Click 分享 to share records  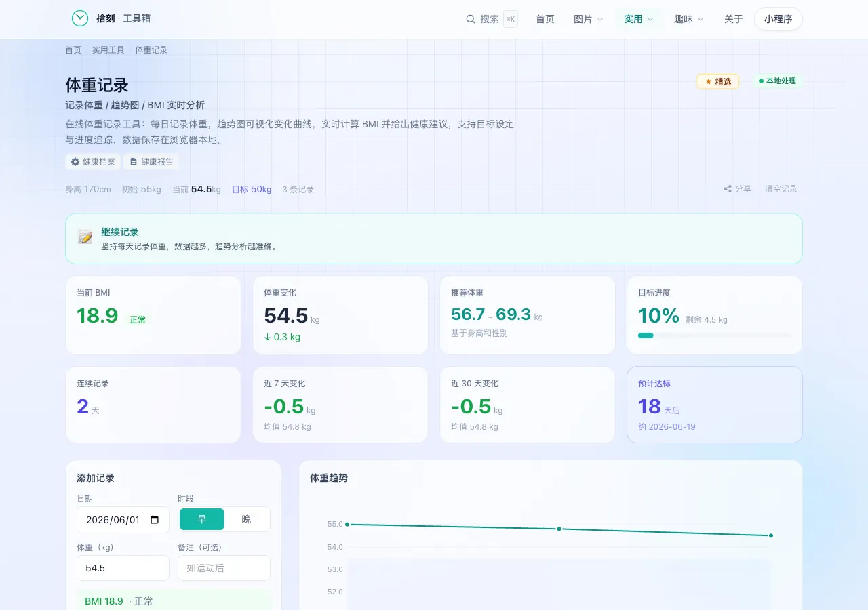pyautogui.click(x=737, y=189)
